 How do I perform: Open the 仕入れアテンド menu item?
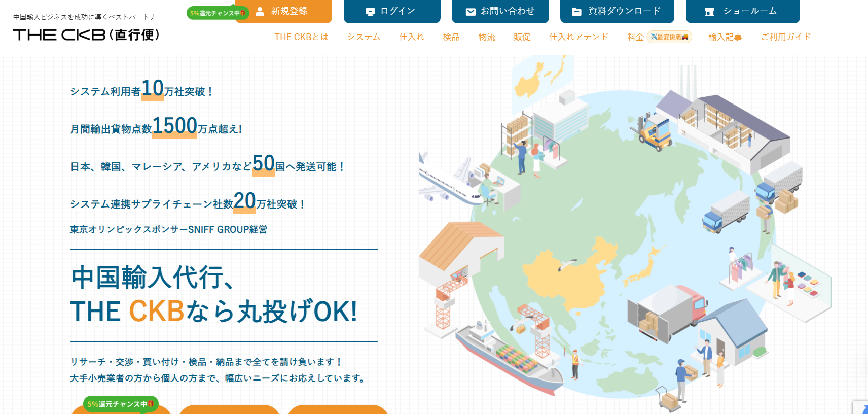pos(578,37)
